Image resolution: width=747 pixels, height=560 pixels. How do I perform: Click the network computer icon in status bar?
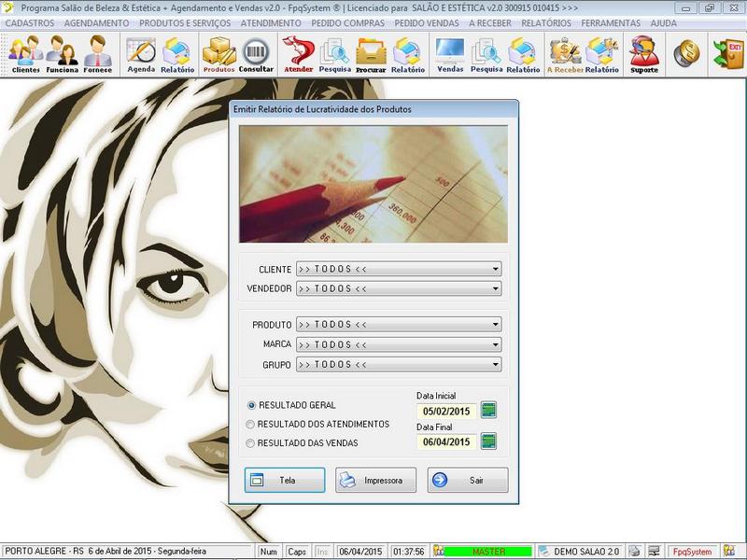[655, 551]
